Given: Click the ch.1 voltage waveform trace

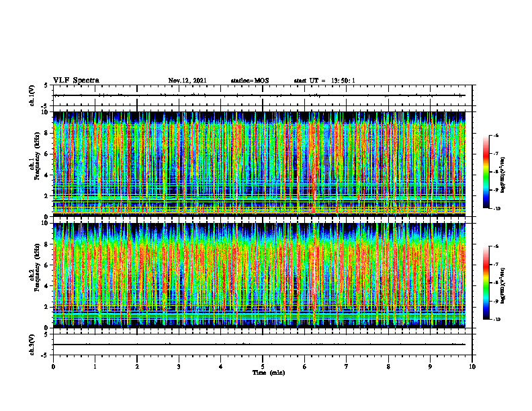Looking at the screenshot, I should pos(259,95).
